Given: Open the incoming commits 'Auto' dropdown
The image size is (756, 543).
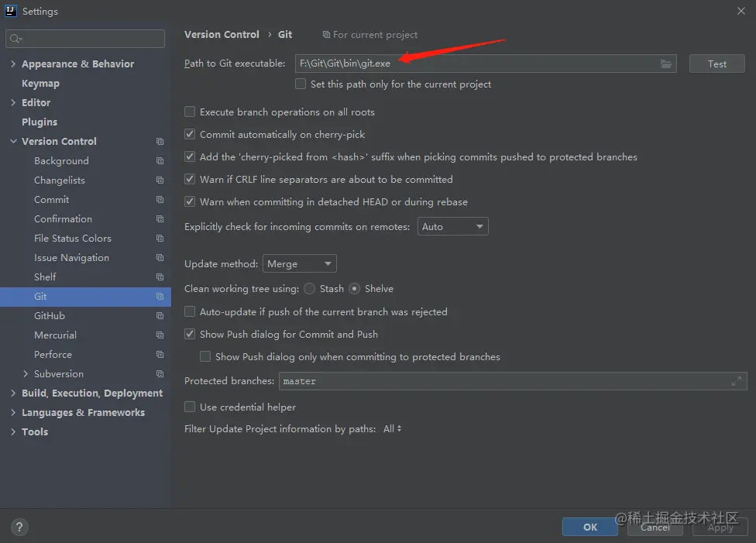Looking at the screenshot, I should pos(452,226).
